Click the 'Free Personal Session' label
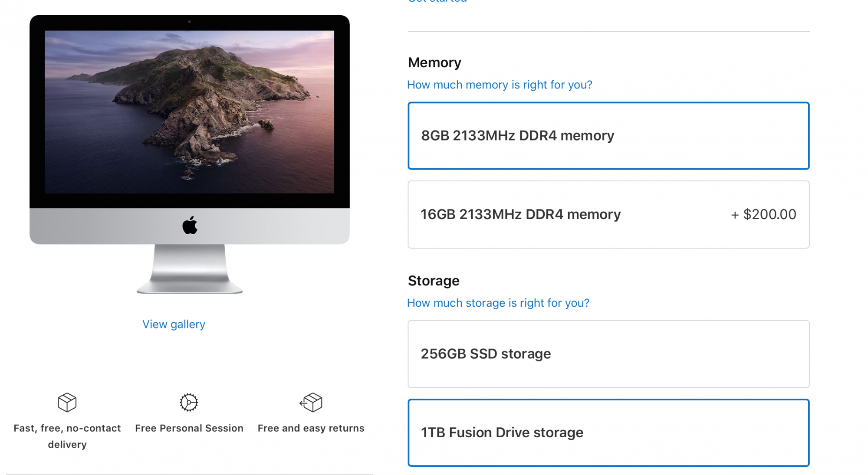Screen dimensions: 868x475 click(189, 428)
